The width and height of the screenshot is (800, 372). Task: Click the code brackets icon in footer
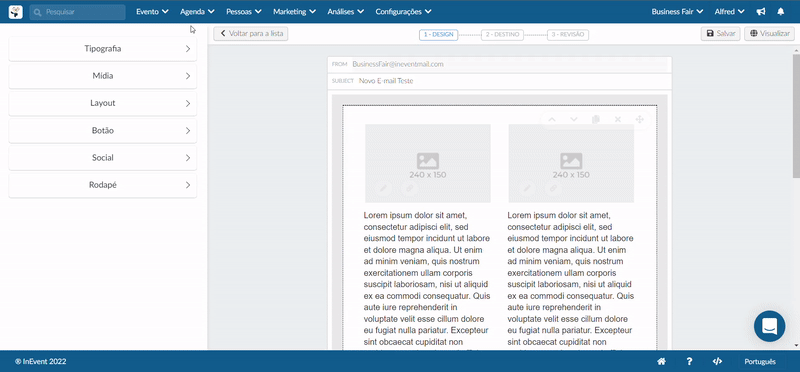(717, 361)
